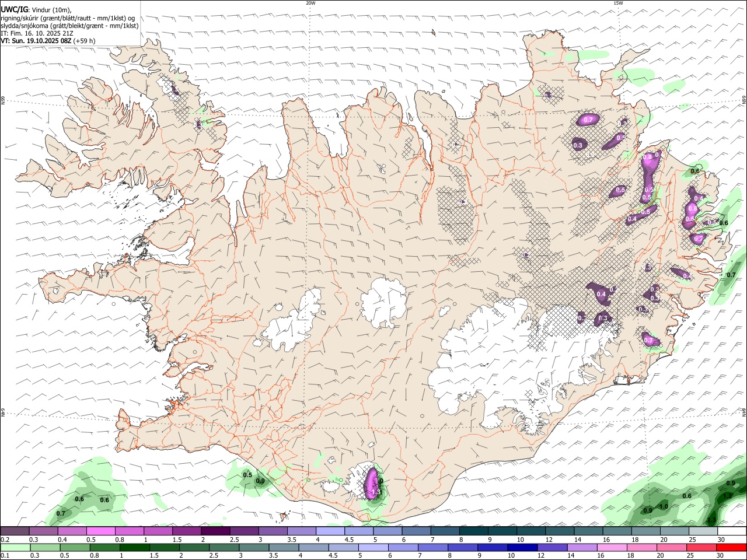Click the dark teal 8 swatch in the upper scale
Viewport: 747px width, 560px height.
(x=473, y=531)
